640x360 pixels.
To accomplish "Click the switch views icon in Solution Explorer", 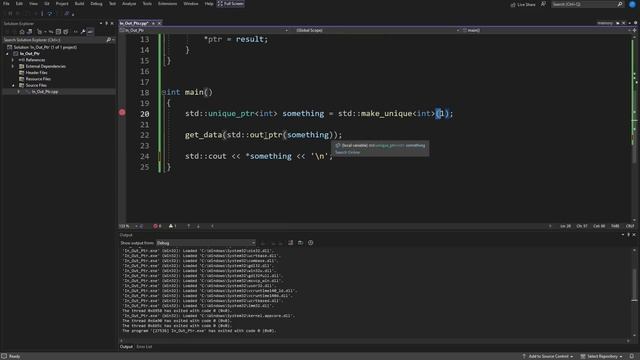I will [29, 32].
